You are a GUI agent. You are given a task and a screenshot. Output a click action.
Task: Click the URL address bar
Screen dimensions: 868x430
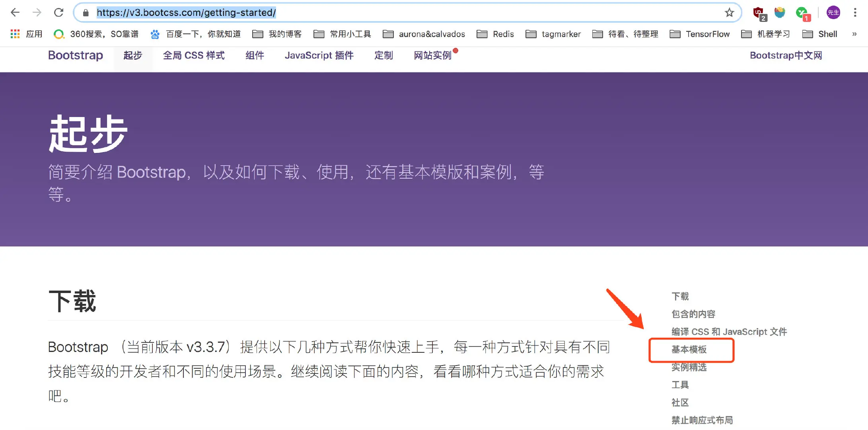(x=398, y=13)
